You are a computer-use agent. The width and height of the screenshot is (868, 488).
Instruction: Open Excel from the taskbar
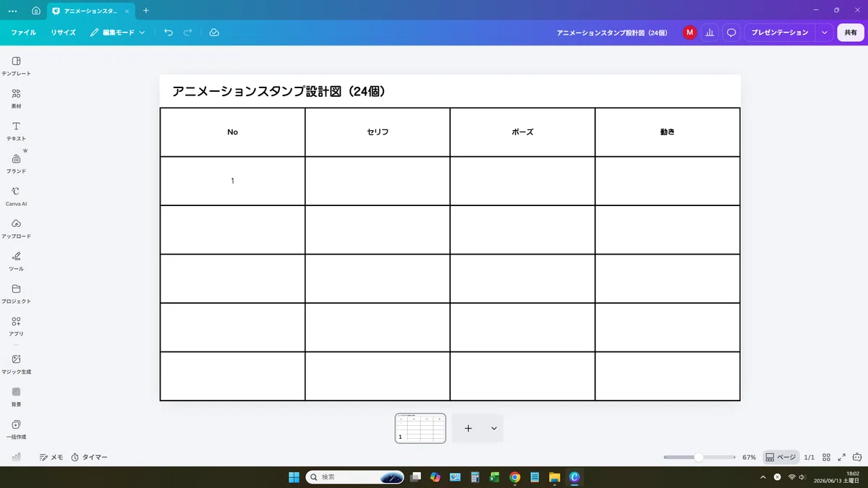coord(495,477)
